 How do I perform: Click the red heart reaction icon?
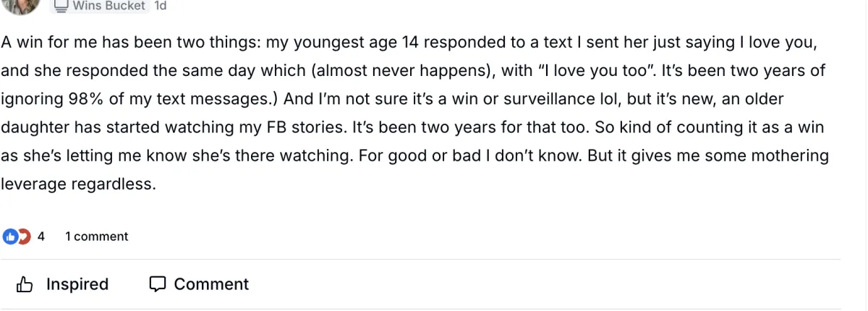pyautogui.click(x=25, y=237)
